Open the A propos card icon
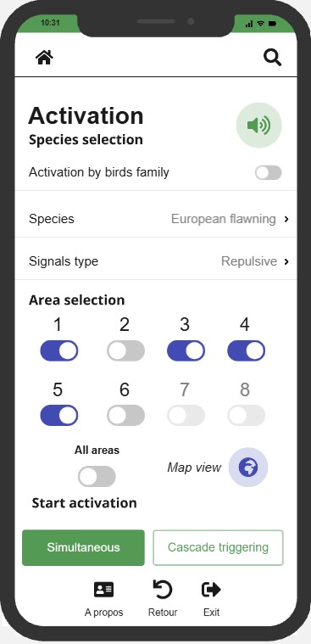 coord(103,590)
